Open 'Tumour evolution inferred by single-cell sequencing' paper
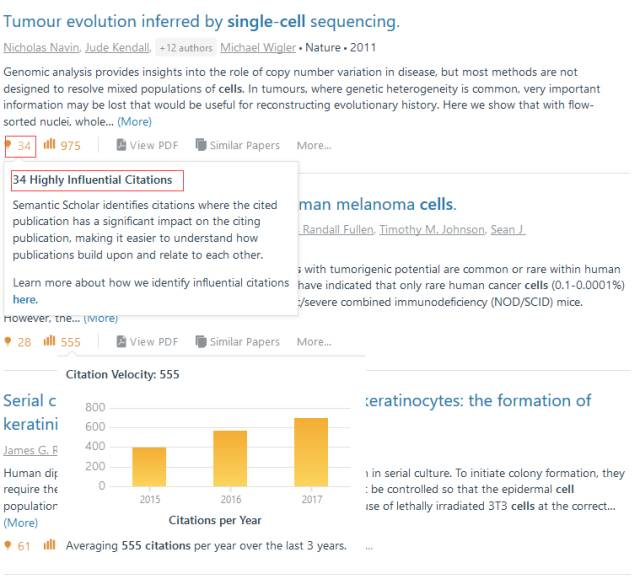Image resolution: width=640 pixels, height=579 pixels. coord(201,21)
